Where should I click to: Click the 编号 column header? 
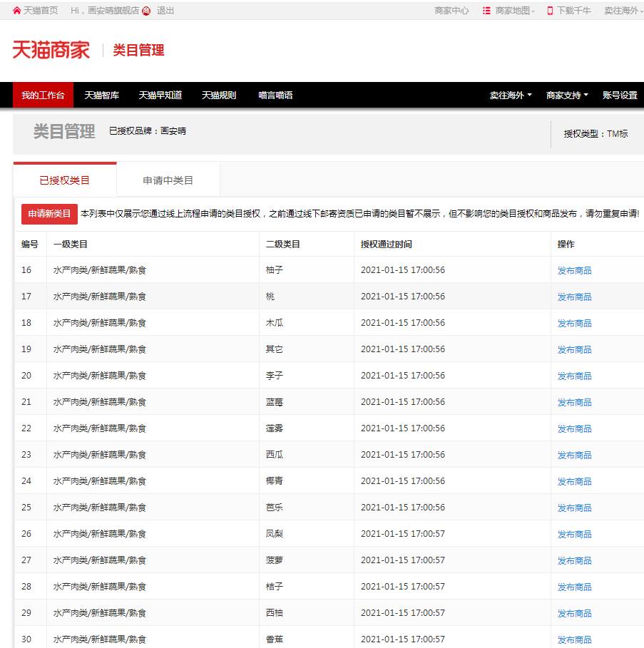(30, 245)
